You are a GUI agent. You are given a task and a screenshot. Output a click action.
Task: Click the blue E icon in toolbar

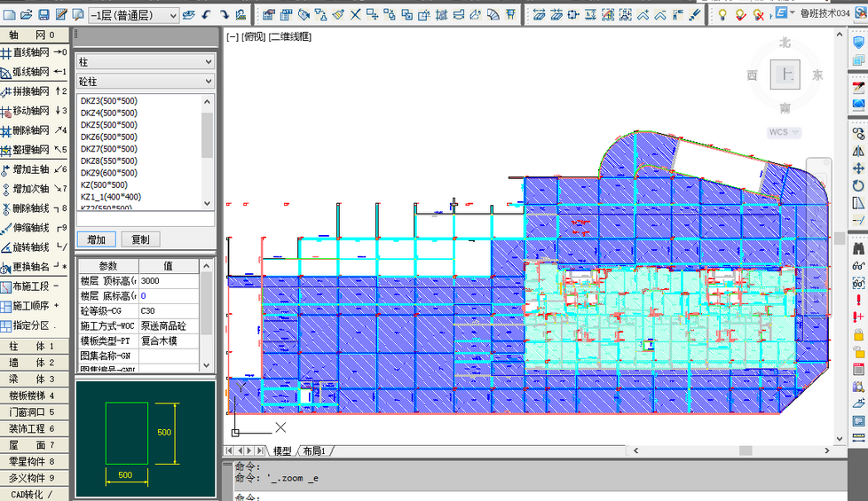pyautogui.click(x=780, y=13)
